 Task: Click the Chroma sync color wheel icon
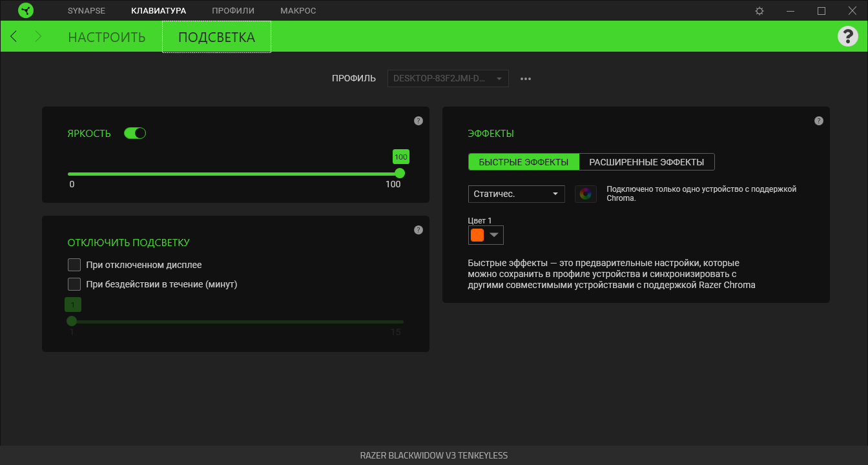point(586,194)
